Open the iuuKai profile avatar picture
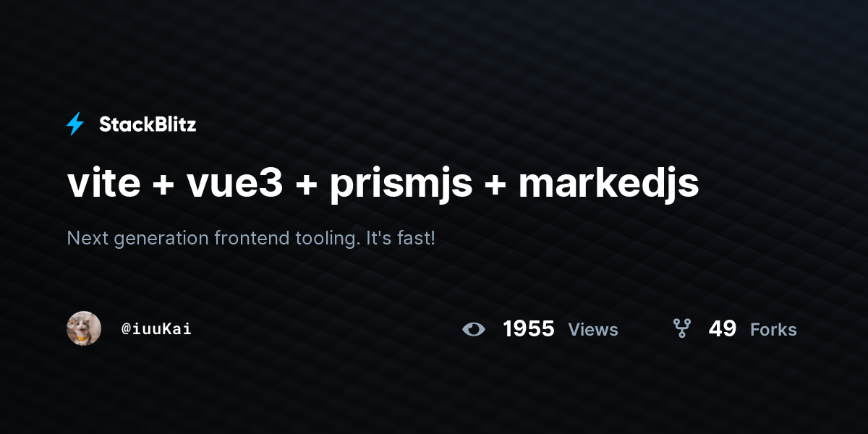The image size is (868, 434). click(84, 328)
